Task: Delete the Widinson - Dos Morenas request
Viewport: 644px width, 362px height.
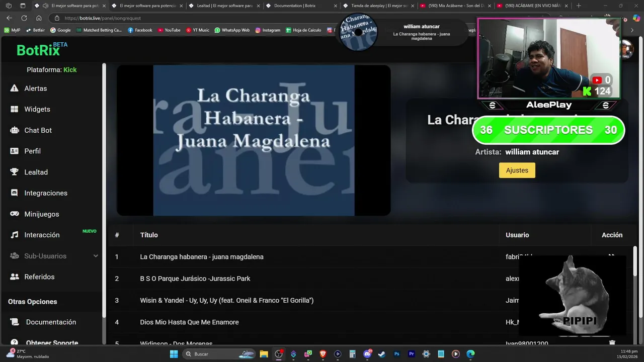Action: point(612,343)
